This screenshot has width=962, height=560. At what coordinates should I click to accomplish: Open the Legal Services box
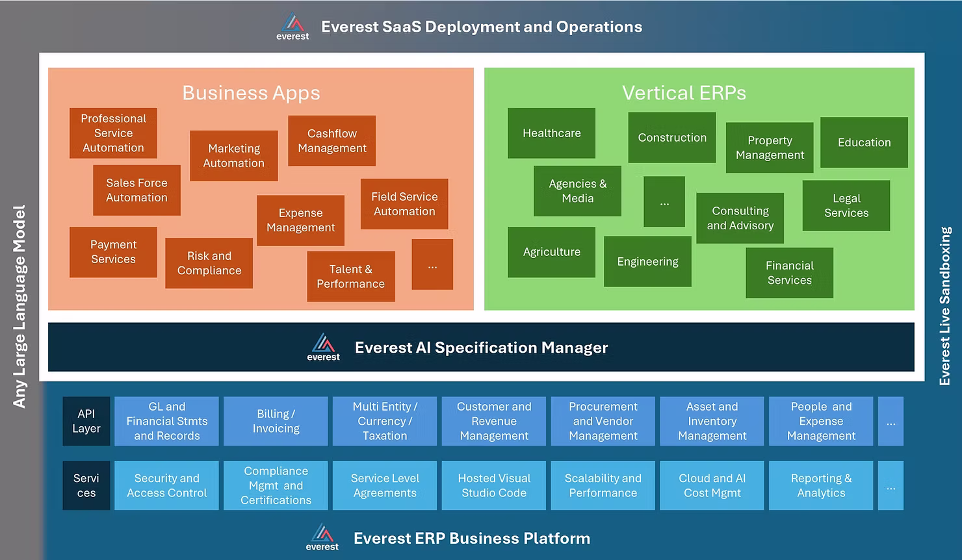tap(846, 205)
